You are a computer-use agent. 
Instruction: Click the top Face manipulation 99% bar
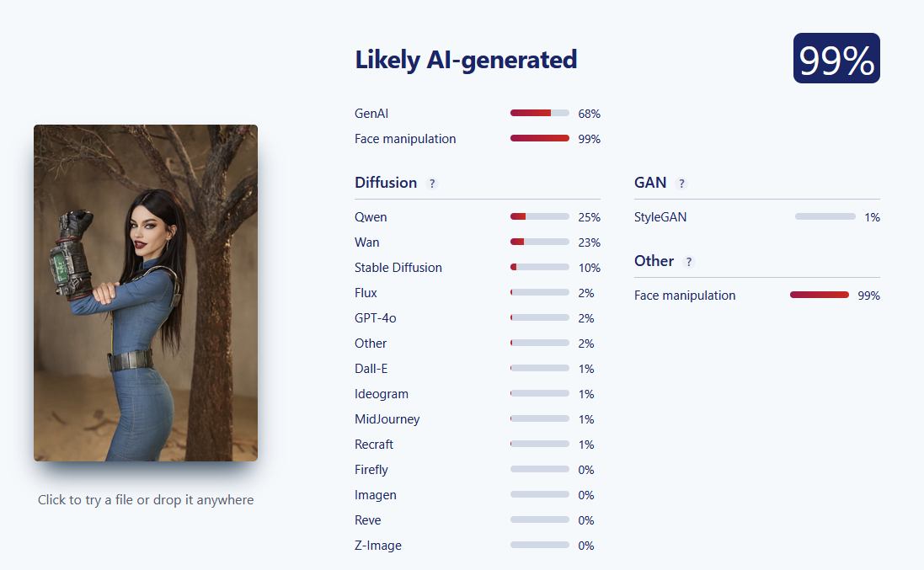pyautogui.click(x=540, y=138)
